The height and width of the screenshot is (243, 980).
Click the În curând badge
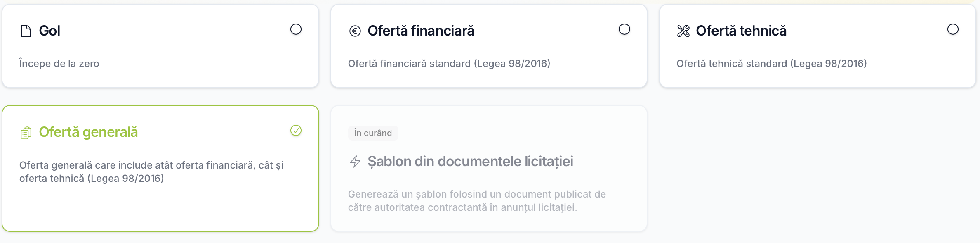tap(373, 133)
